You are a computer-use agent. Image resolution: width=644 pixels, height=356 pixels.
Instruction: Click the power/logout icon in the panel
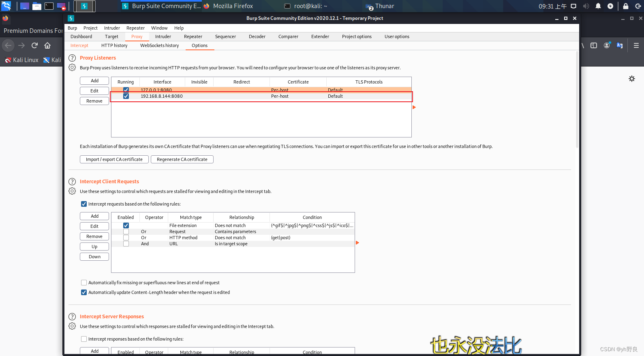pos(638,6)
